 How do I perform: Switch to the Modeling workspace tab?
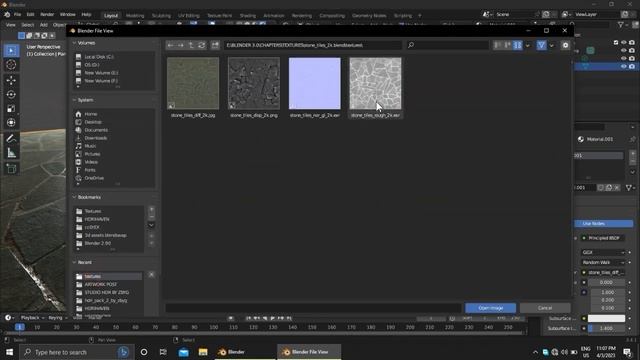pos(135,16)
